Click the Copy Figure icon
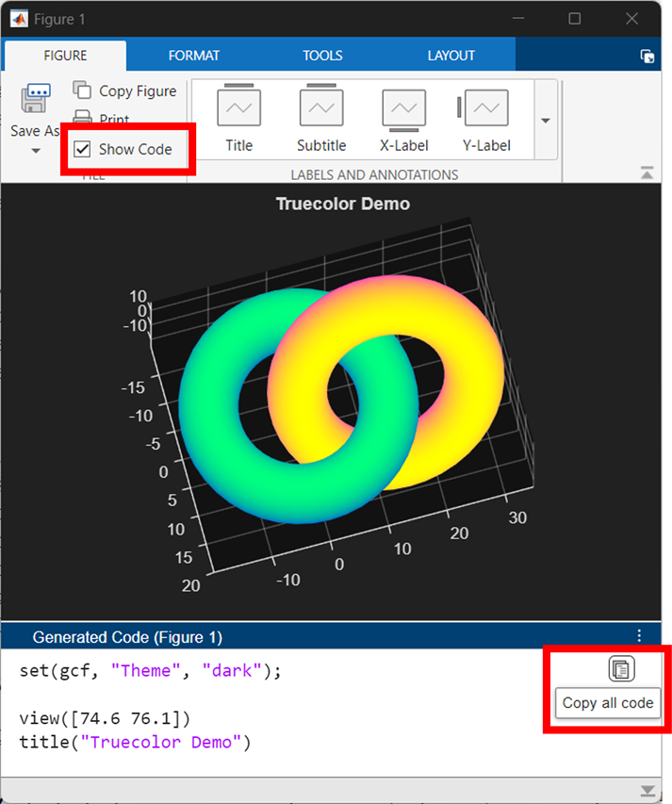 point(82,90)
